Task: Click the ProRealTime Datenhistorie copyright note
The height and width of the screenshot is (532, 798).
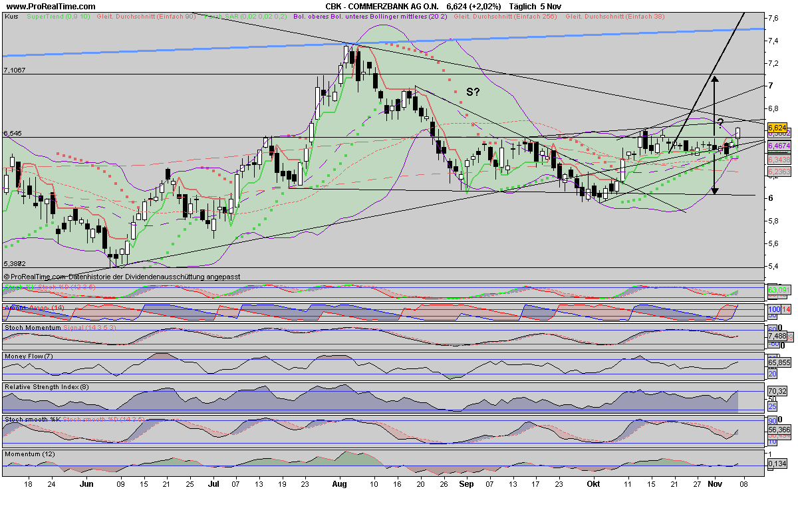Action: click(122, 276)
